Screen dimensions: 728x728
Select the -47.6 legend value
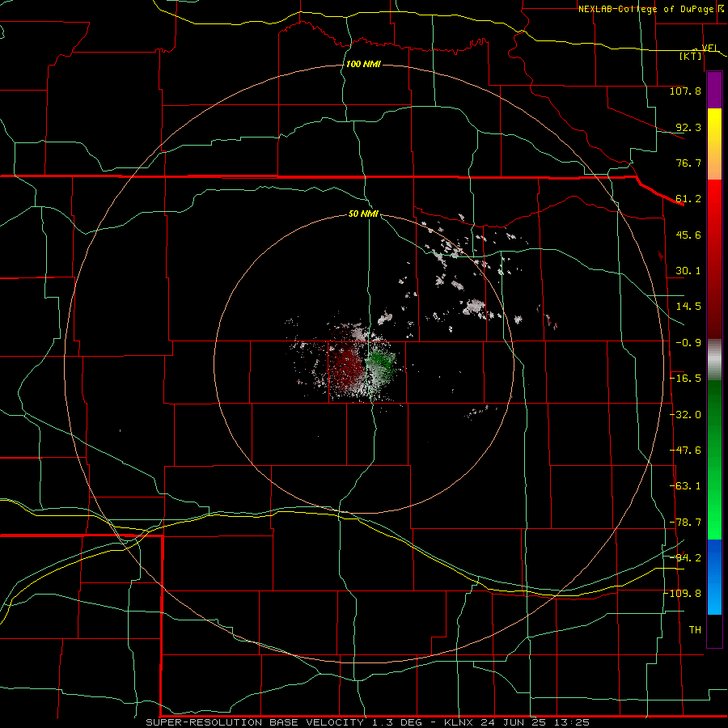pos(685,451)
